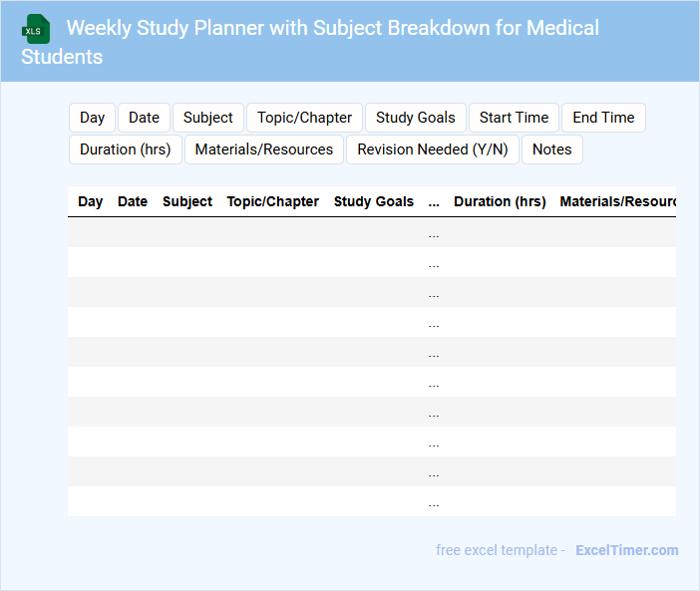Choose the Topic/Chapter tag
The image size is (700, 591).
point(304,118)
